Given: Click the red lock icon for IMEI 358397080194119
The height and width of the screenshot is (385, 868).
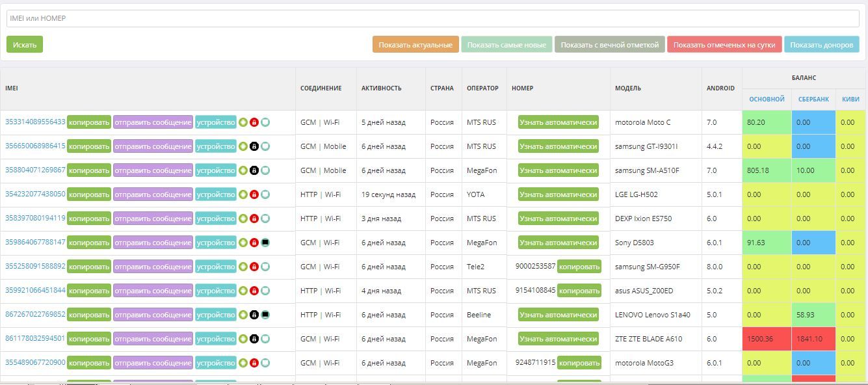Looking at the screenshot, I should 254,219.
